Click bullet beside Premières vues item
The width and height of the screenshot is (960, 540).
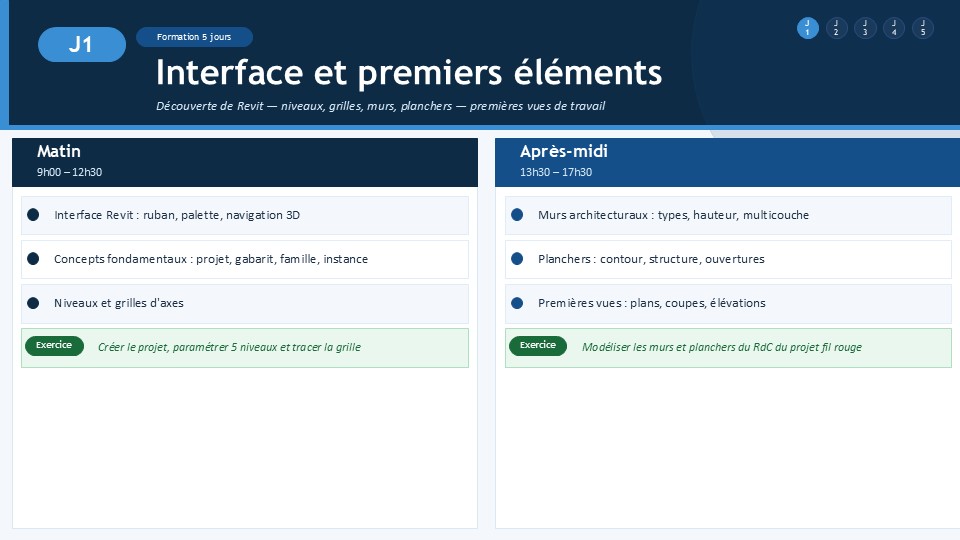pos(517,303)
